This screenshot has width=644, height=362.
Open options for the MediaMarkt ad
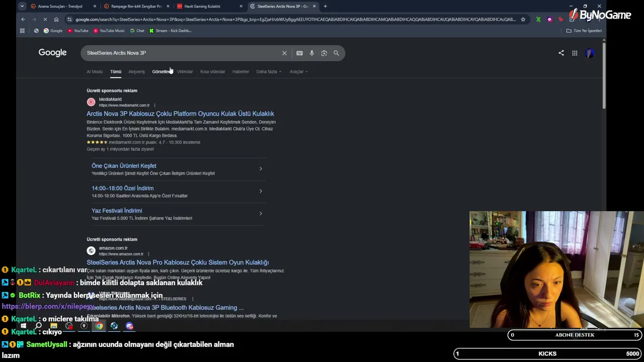pos(154,105)
